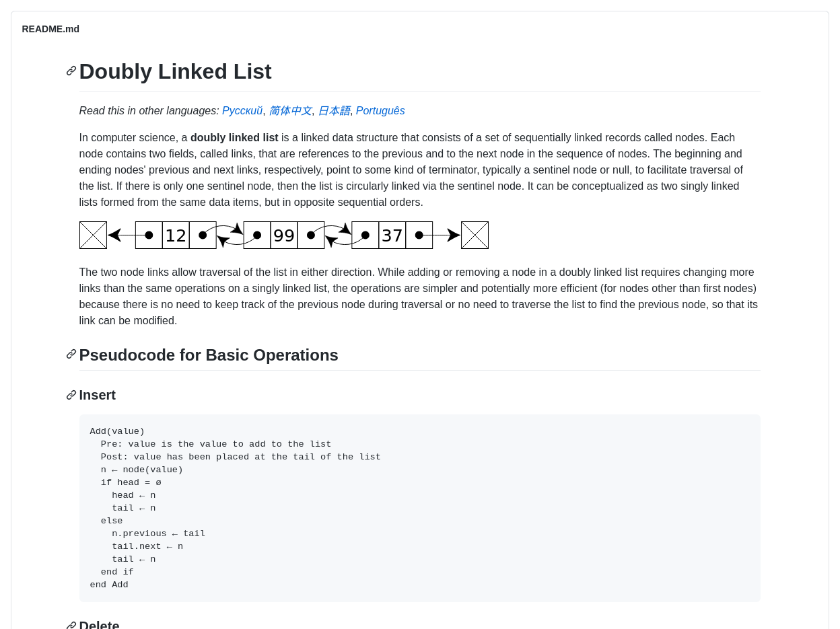Click the node labeled 99 in the diagram
The image size is (840, 629).
click(x=284, y=235)
